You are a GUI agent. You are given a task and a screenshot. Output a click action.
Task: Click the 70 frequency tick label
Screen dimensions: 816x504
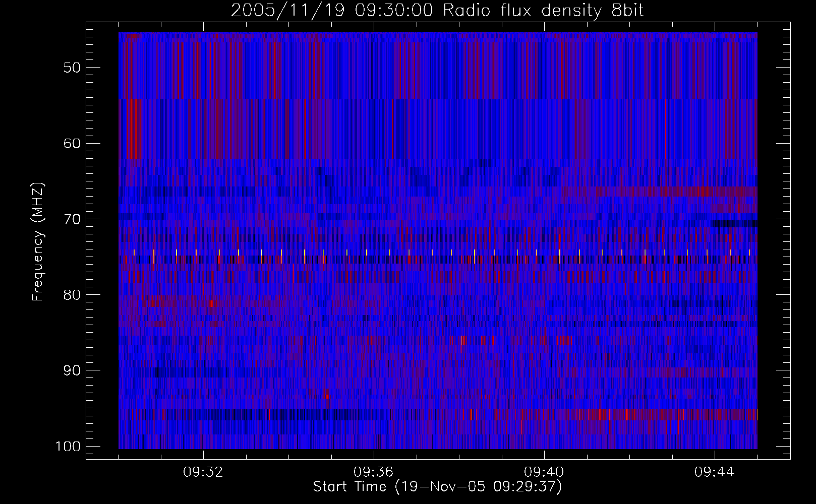click(72, 219)
